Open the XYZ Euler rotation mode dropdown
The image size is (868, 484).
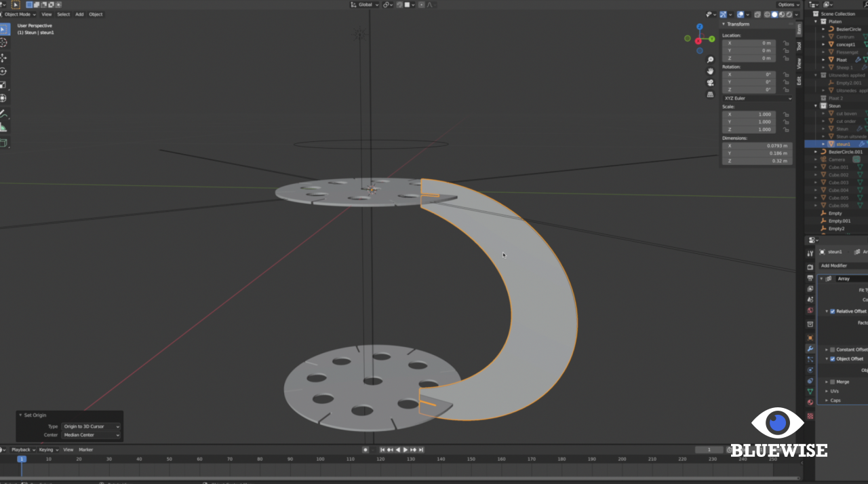pos(757,98)
